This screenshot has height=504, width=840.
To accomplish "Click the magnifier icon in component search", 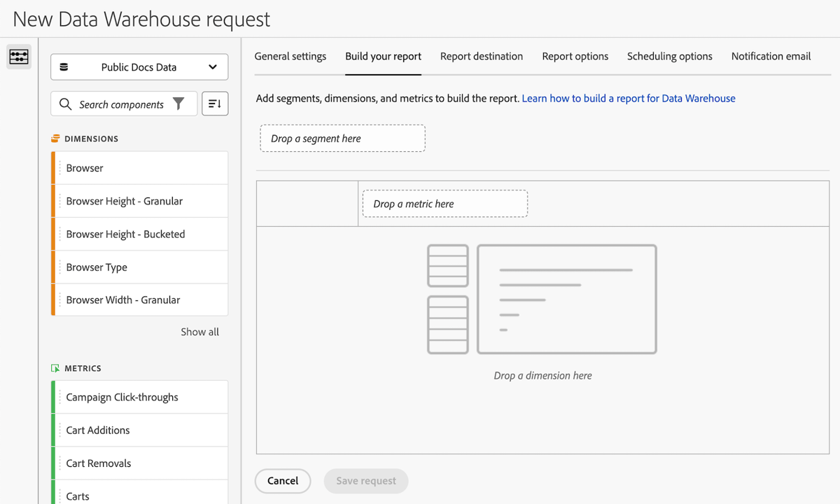I will pos(66,103).
